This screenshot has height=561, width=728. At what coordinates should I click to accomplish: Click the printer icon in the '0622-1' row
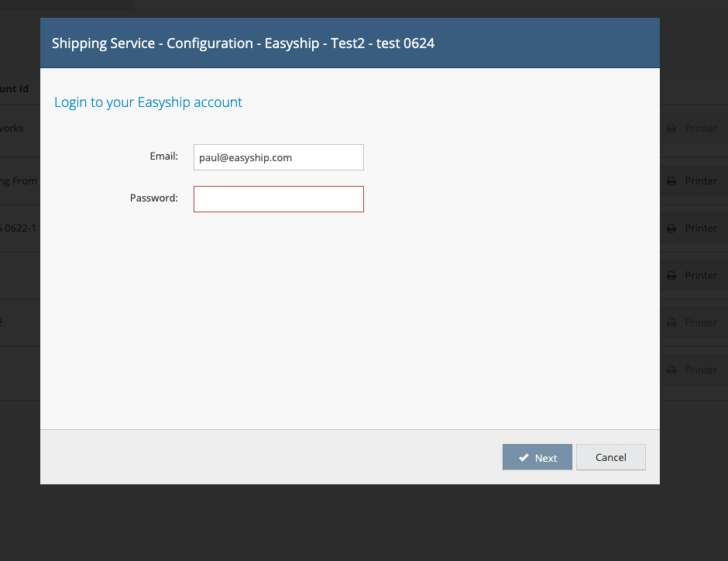(x=671, y=229)
